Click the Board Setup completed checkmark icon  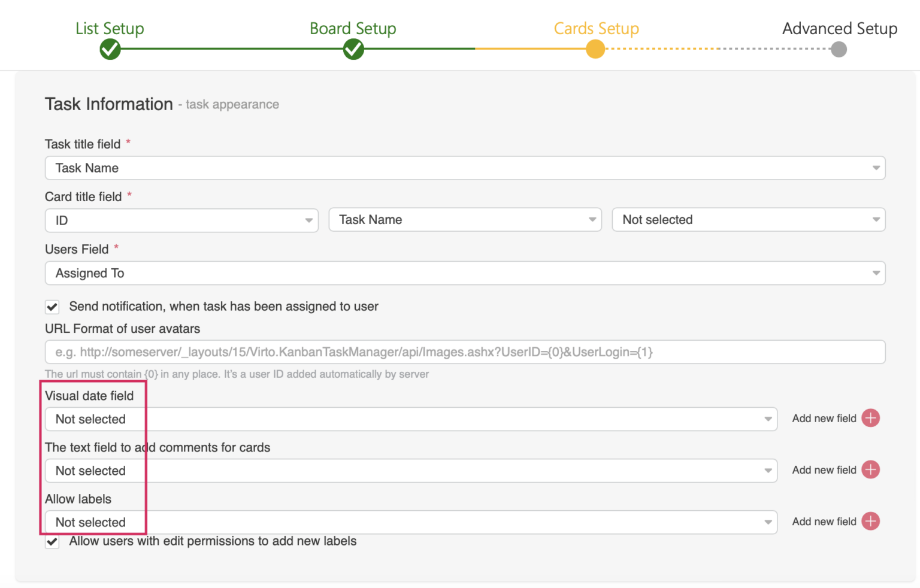click(x=353, y=49)
